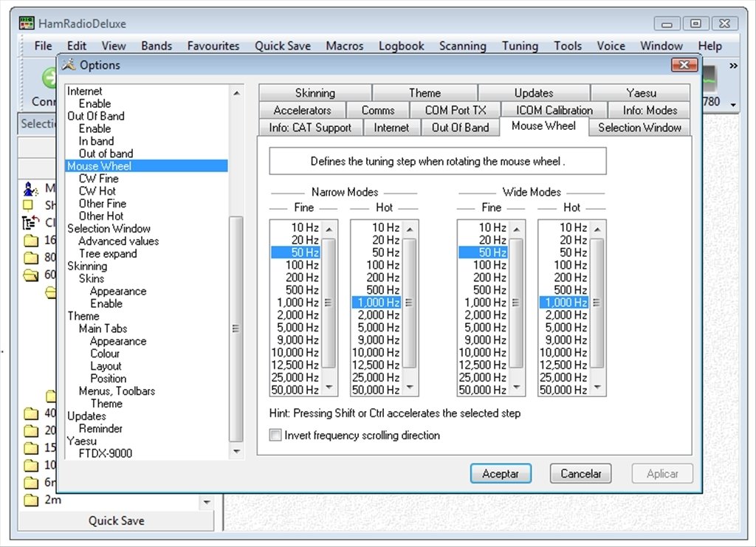Click the Aceptar button
The image size is (756, 547).
(x=501, y=474)
